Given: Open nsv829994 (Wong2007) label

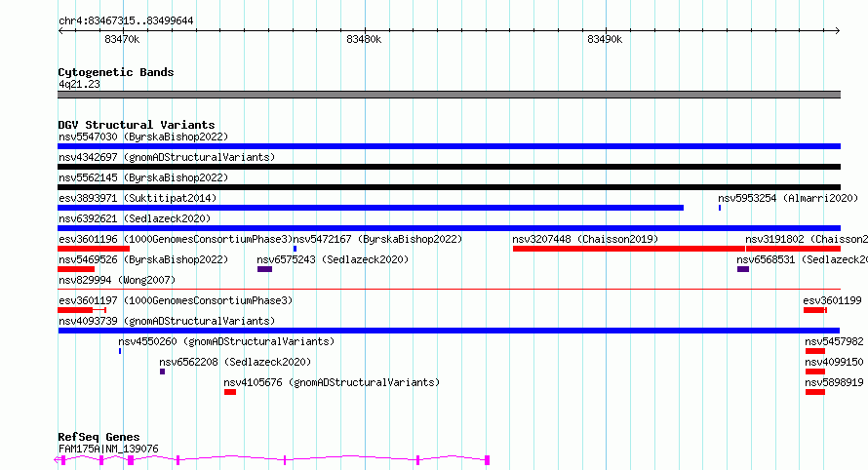Looking at the screenshot, I should pyautogui.click(x=117, y=280).
